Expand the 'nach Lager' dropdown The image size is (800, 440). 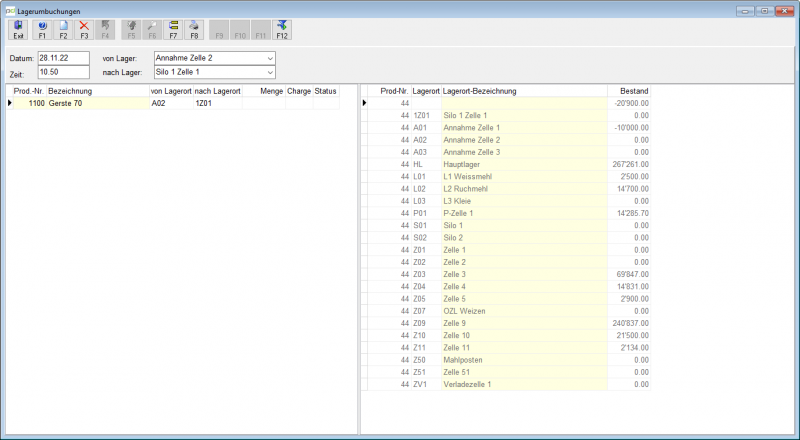coord(270,72)
